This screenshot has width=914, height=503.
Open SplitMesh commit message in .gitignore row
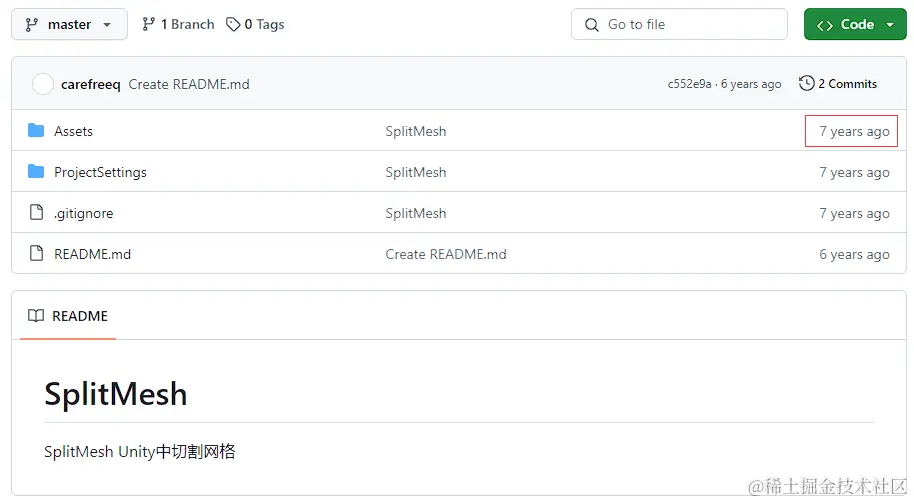(x=416, y=213)
